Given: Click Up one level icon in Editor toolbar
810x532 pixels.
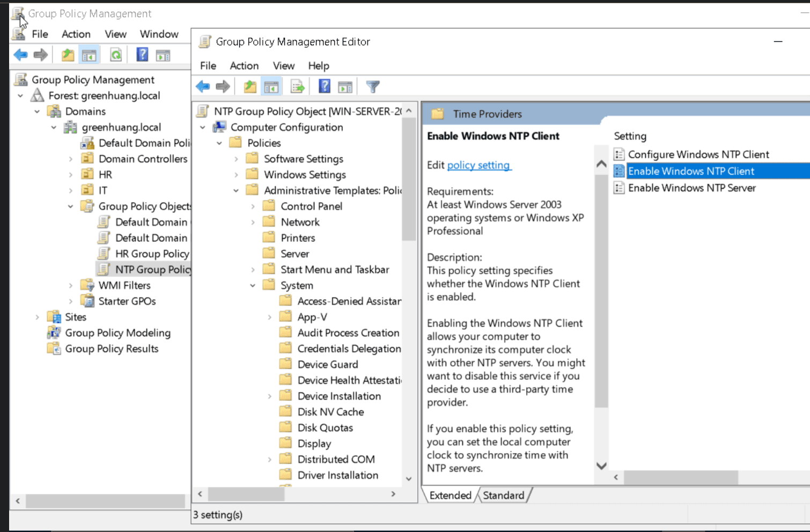Looking at the screenshot, I should [x=250, y=86].
